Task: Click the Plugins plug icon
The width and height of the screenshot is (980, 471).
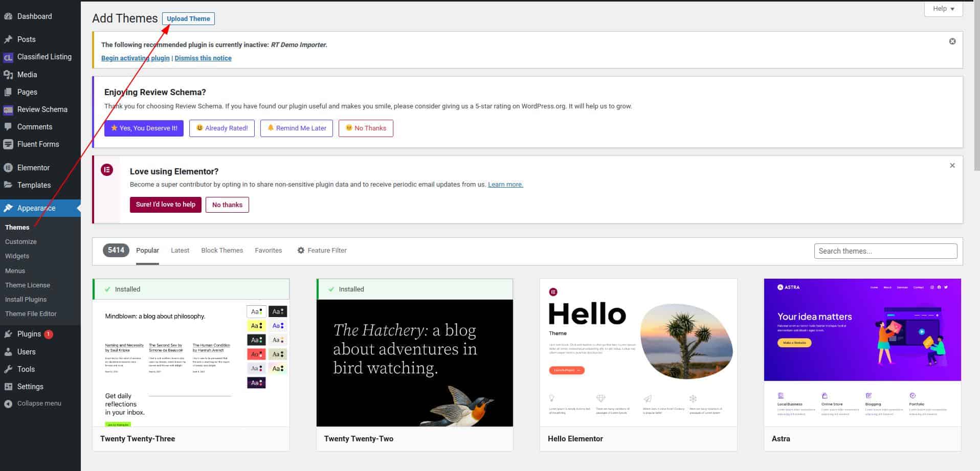Action: [x=8, y=334]
